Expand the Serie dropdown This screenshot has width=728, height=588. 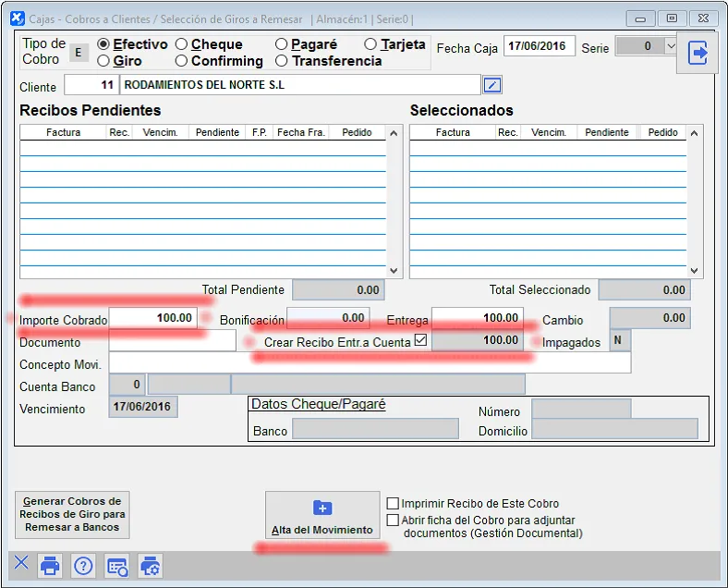click(671, 46)
